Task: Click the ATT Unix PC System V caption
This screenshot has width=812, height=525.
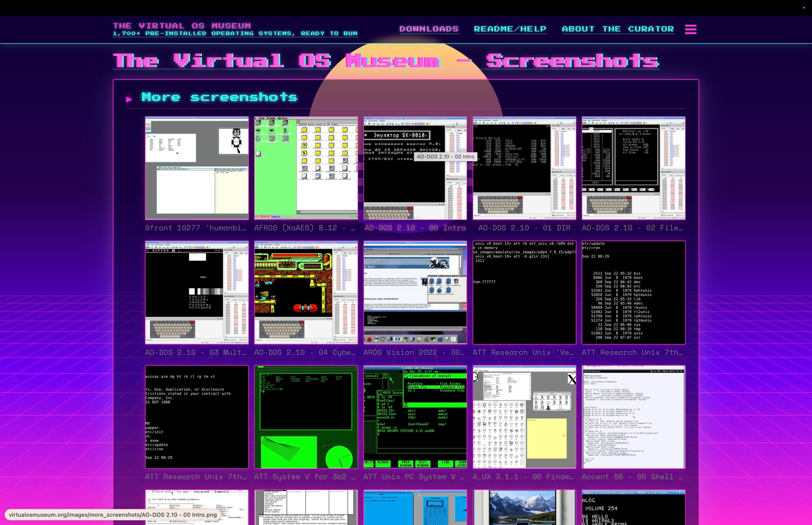Action: coord(414,477)
